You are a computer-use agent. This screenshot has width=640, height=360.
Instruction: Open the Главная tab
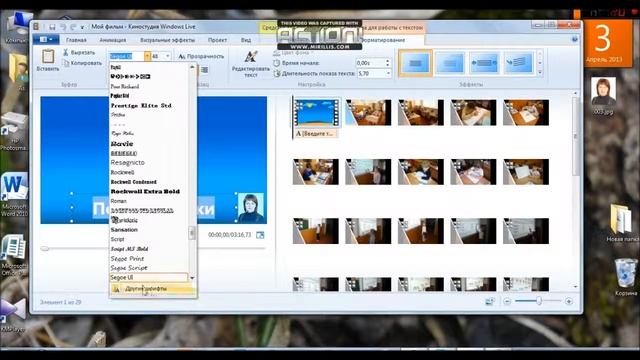[76, 40]
